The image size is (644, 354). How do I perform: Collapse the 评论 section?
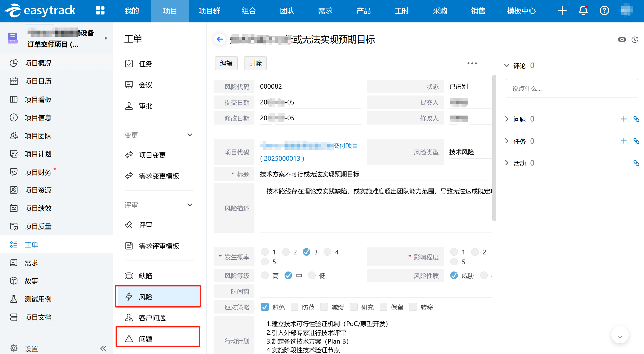507,66
